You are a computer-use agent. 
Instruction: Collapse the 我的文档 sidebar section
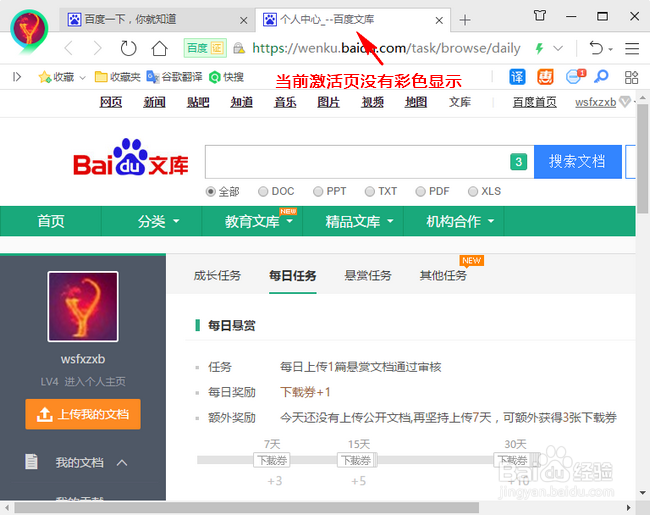coord(121,462)
